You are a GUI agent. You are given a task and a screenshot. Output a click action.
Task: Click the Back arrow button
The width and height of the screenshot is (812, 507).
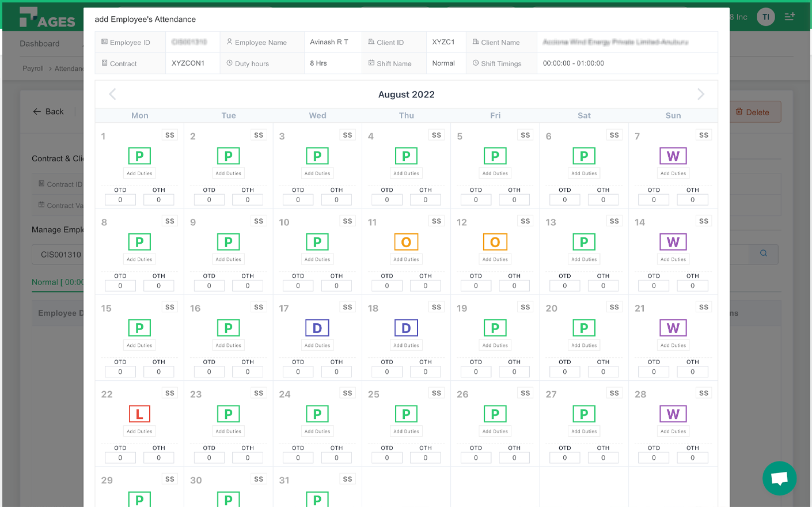48,112
